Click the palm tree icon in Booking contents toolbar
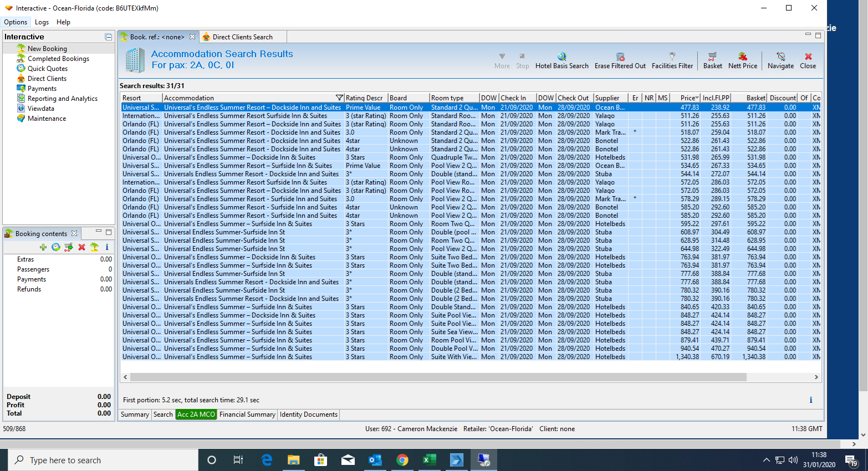 [x=94, y=247]
